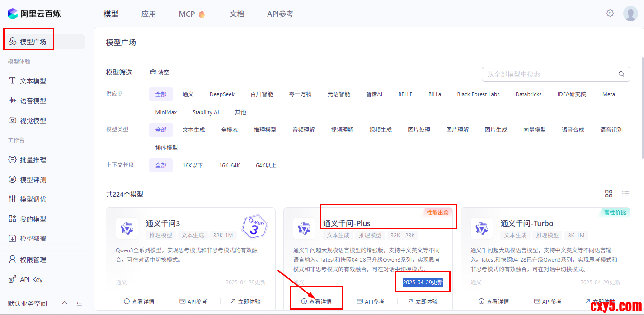Viewport: 644px width, 315px height.
Task: Select 64K以上 context length filter
Action: [266, 166]
